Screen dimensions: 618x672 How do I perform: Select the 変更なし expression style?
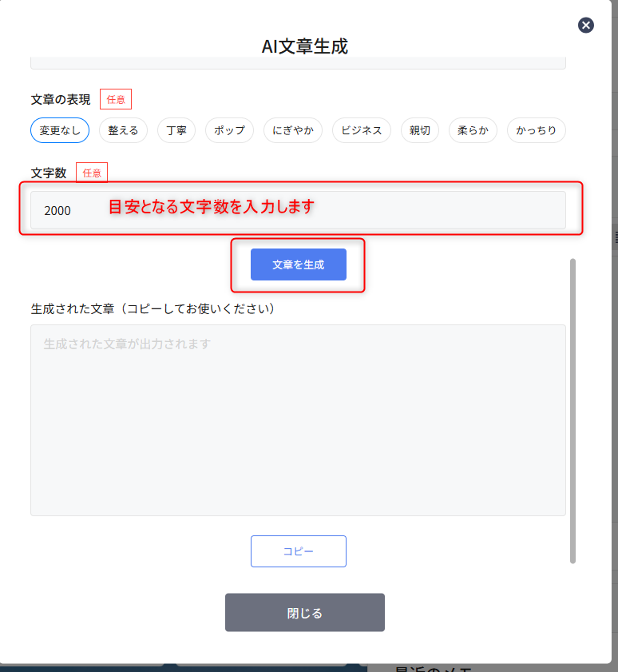60,130
